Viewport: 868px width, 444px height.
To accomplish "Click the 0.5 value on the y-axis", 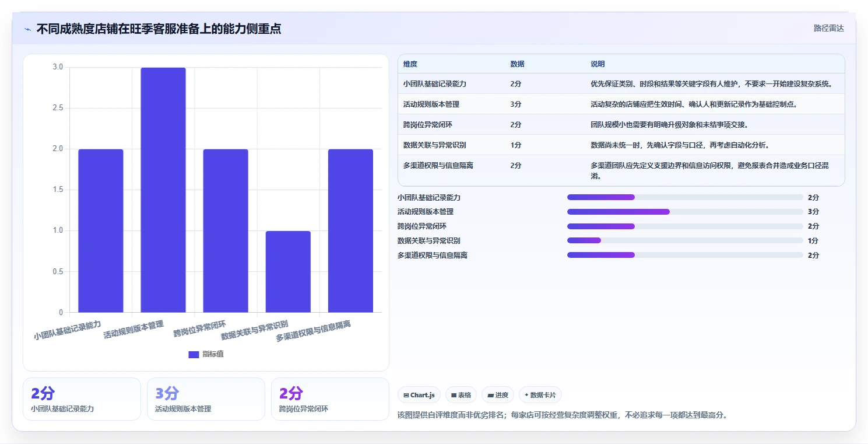I will 58,271.
